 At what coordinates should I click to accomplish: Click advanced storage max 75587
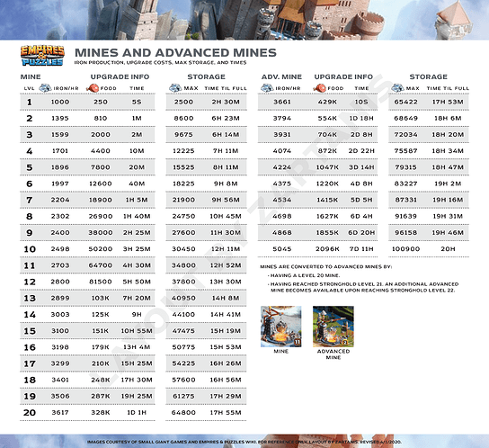coord(405,151)
